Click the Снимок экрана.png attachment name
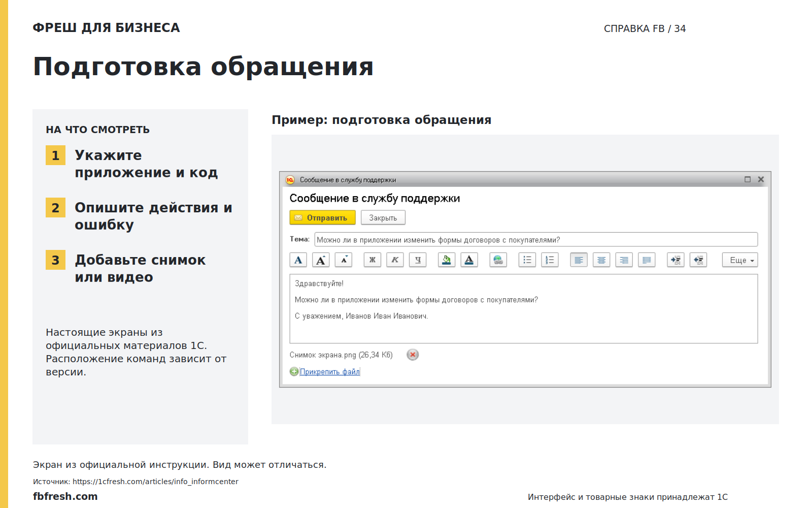Viewport: 812px width, 508px height. click(x=341, y=355)
